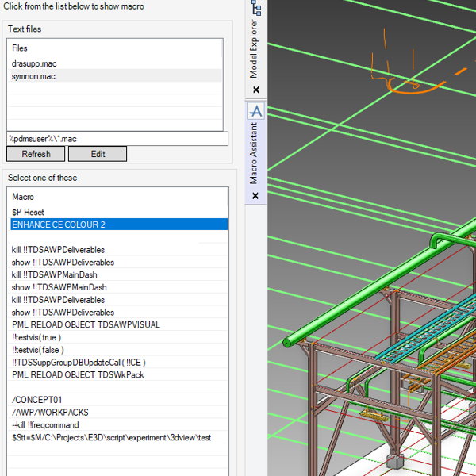
Task: Open the Model Explorer tree icon
Action: (x=256, y=8)
